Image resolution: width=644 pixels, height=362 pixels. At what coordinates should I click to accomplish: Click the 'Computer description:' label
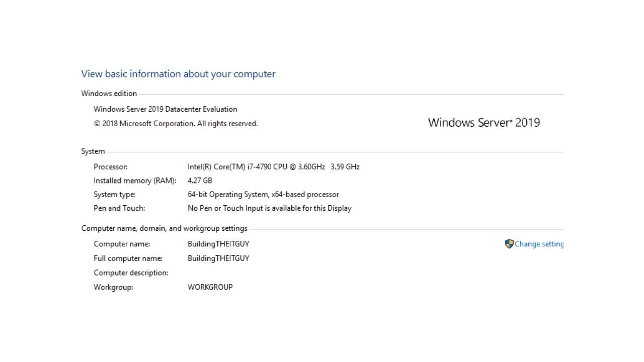coord(131,273)
